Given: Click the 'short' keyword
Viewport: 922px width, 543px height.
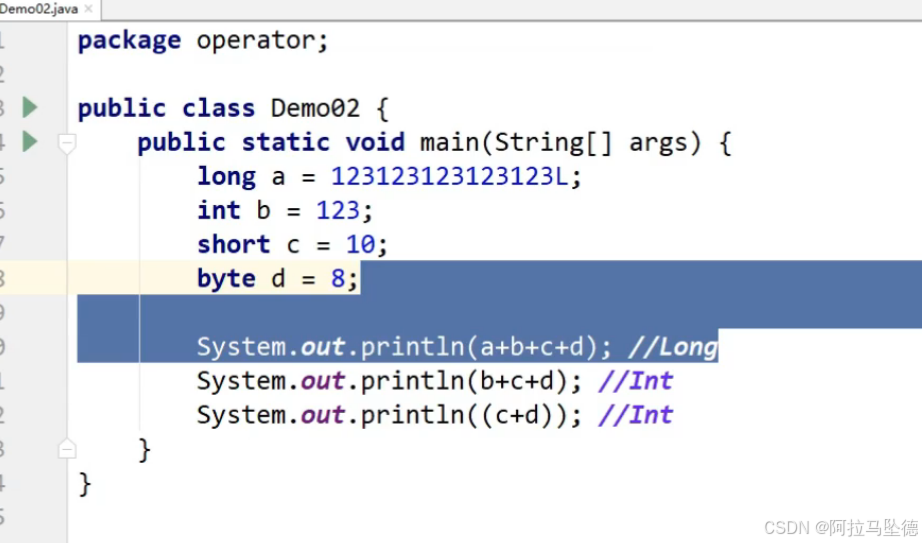Looking at the screenshot, I should coord(233,245).
